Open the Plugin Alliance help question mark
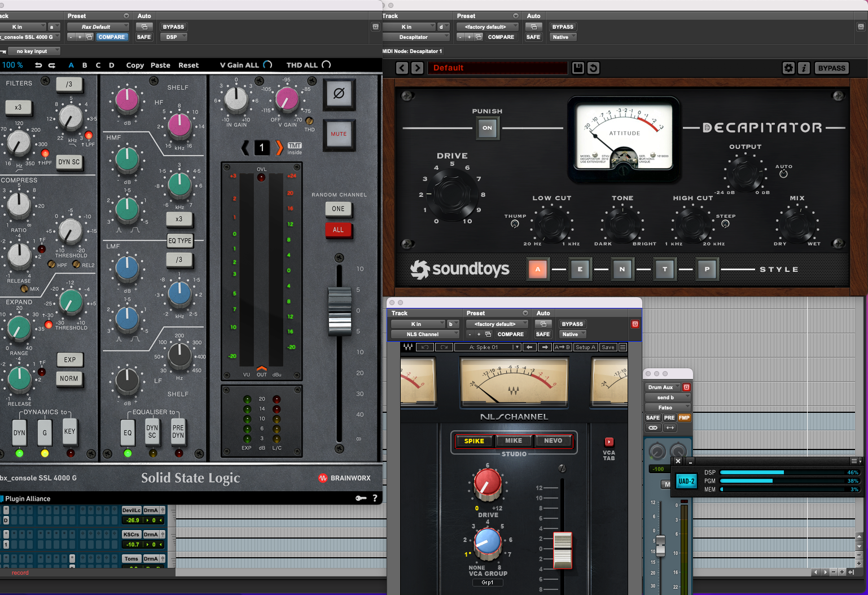Image resolution: width=868 pixels, height=595 pixels. (x=375, y=498)
